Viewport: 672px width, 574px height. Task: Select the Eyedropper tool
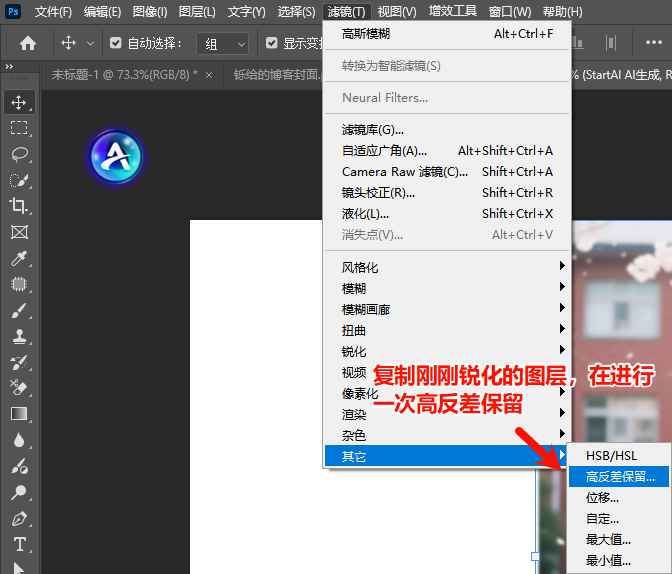[19, 258]
